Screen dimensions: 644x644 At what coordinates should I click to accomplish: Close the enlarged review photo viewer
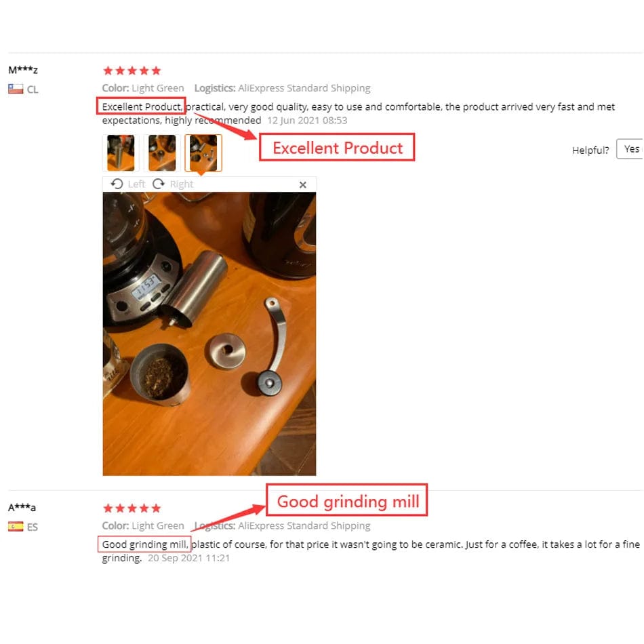pyautogui.click(x=303, y=185)
